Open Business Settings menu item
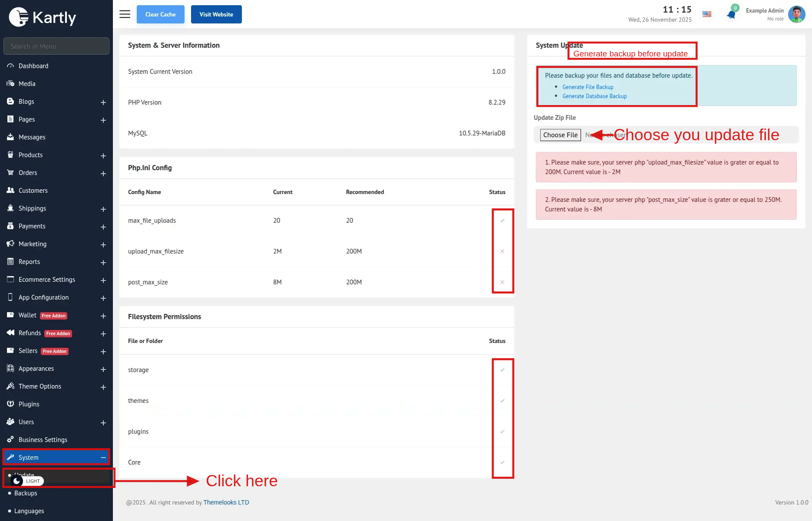Screen dimensions: 812x521 click(43, 440)
